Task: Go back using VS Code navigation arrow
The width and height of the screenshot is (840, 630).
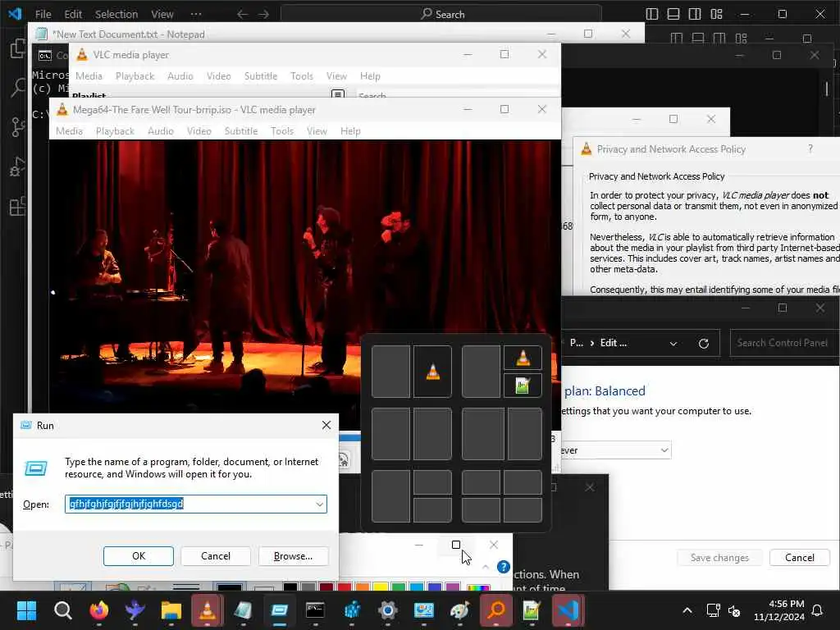Action: pos(242,14)
